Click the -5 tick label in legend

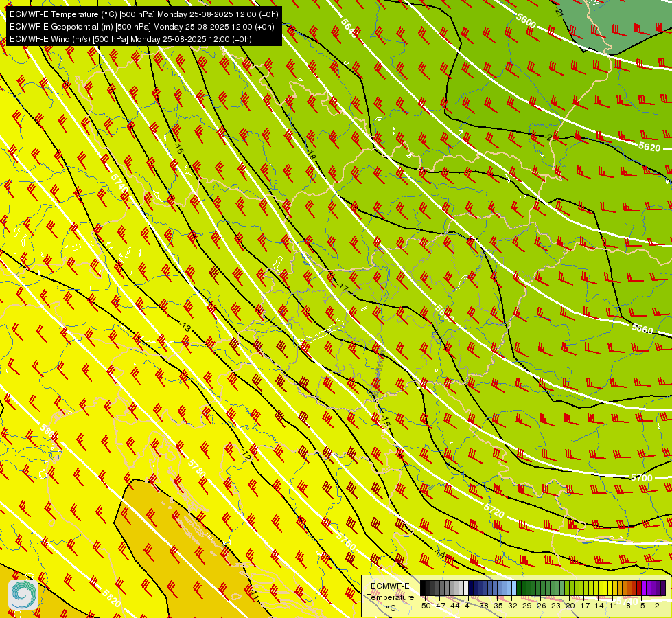(642, 606)
